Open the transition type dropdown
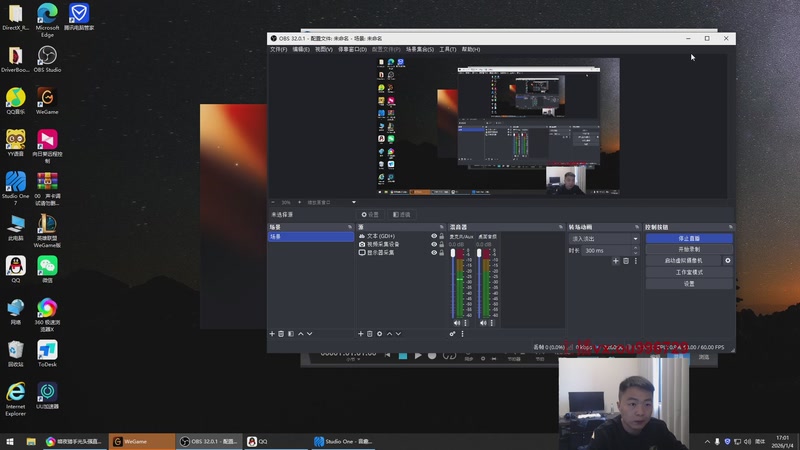This screenshot has height=450, width=800. click(605, 239)
